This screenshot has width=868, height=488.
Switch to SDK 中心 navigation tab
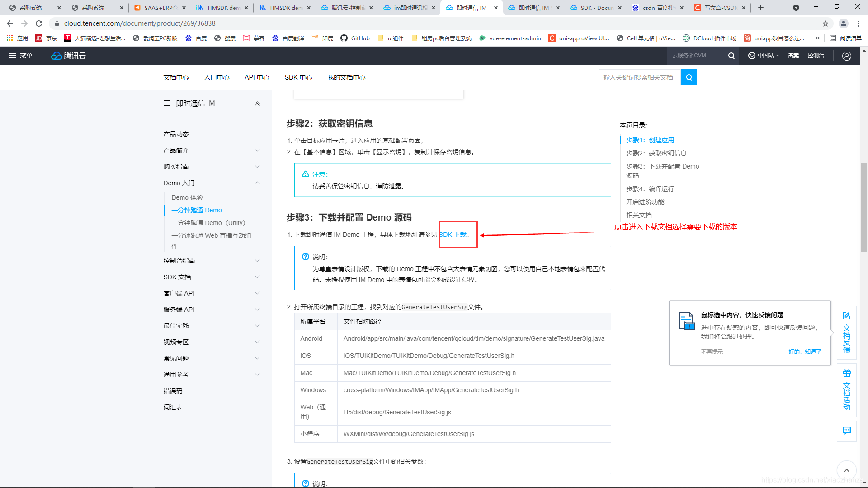tap(298, 77)
